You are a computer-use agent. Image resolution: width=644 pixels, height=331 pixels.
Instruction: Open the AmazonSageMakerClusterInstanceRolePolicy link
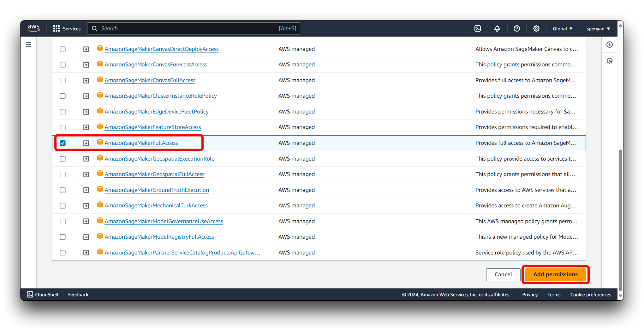click(x=161, y=96)
